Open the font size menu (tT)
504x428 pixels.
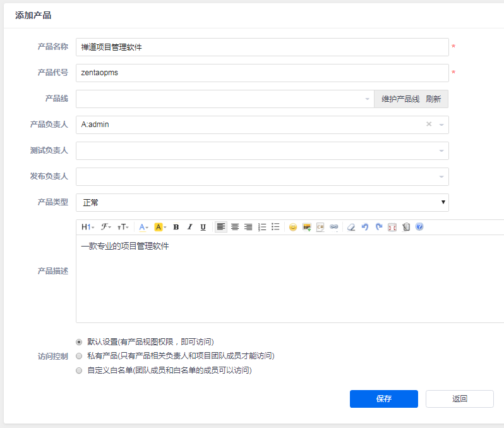pos(123,227)
